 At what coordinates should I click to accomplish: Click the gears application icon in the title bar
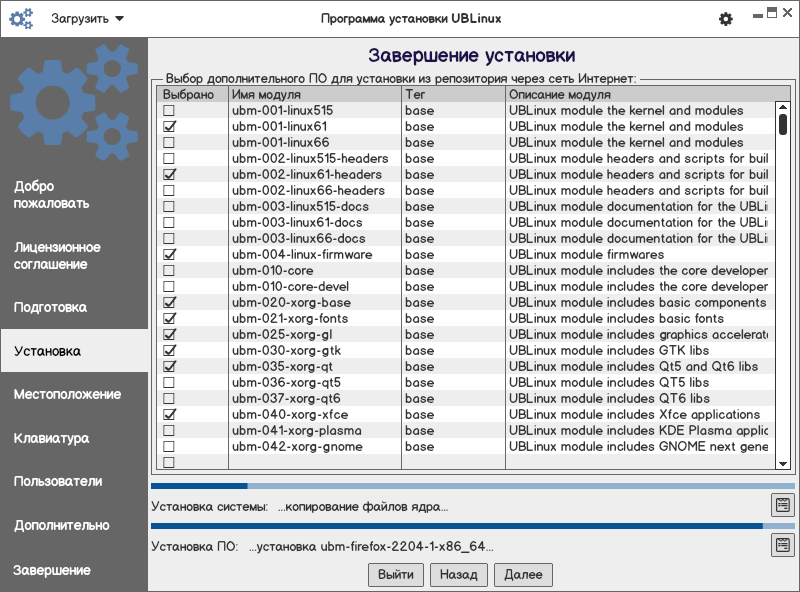(21, 19)
